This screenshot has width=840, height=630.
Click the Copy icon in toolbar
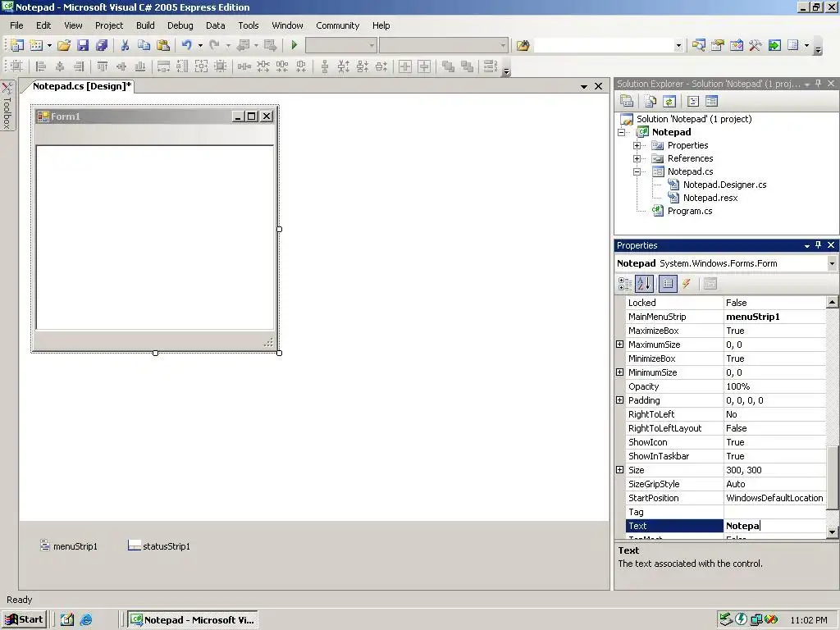click(x=144, y=46)
